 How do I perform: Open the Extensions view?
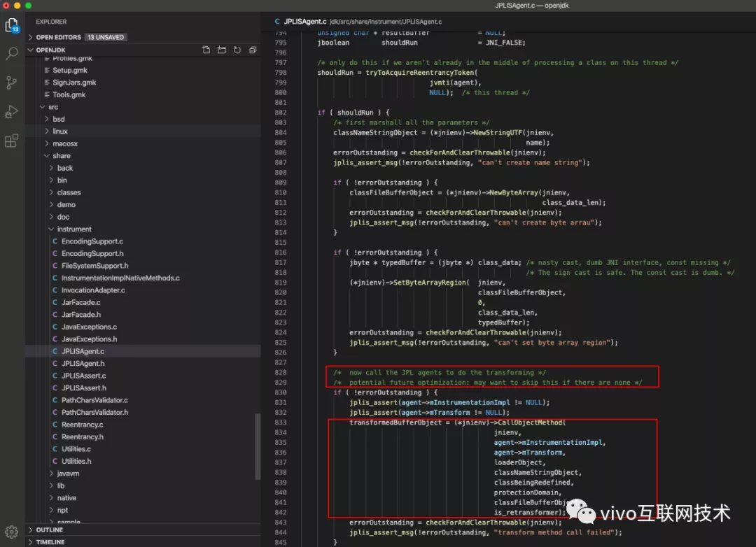(12, 141)
